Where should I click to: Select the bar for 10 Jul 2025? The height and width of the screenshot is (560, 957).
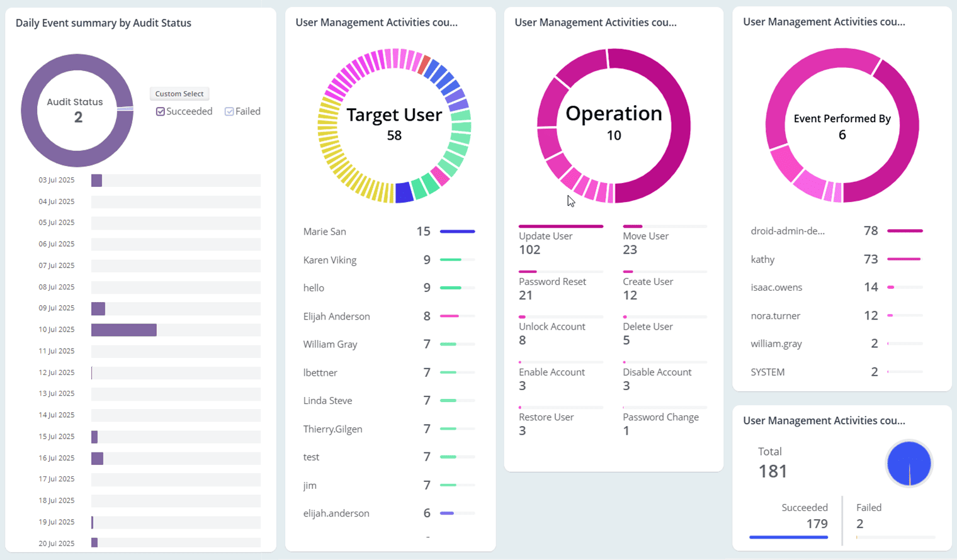[123, 329]
